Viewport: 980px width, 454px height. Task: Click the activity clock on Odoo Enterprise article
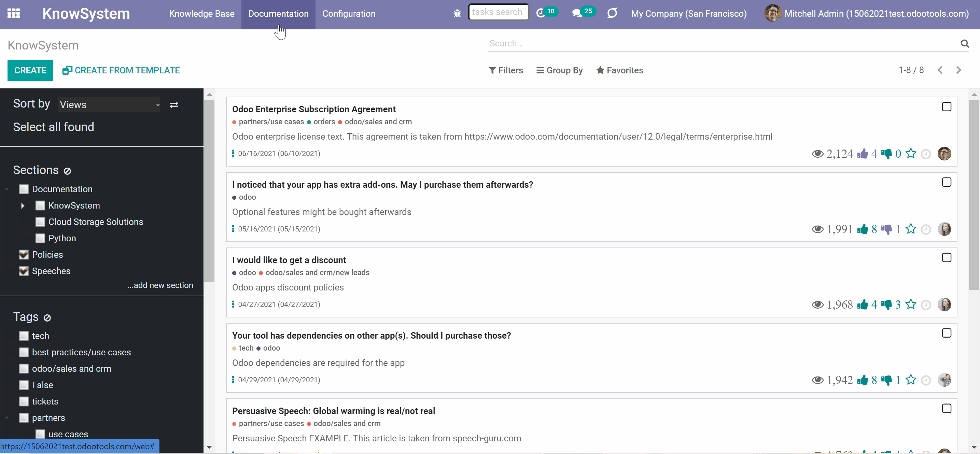926,154
